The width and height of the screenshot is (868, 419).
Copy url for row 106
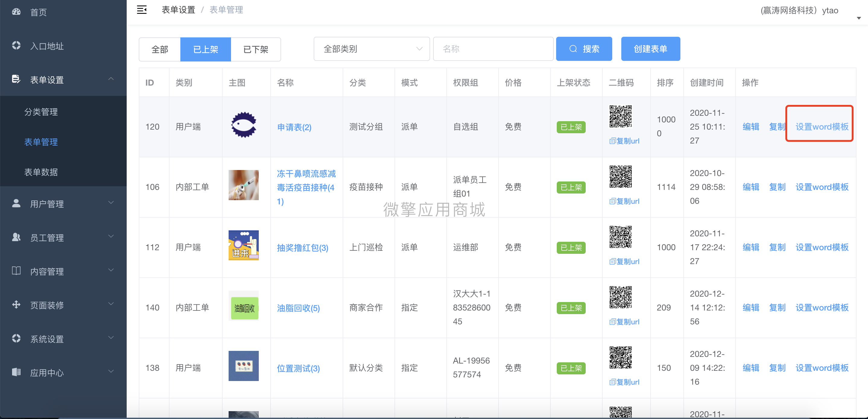pyautogui.click(x=624, y=201)
